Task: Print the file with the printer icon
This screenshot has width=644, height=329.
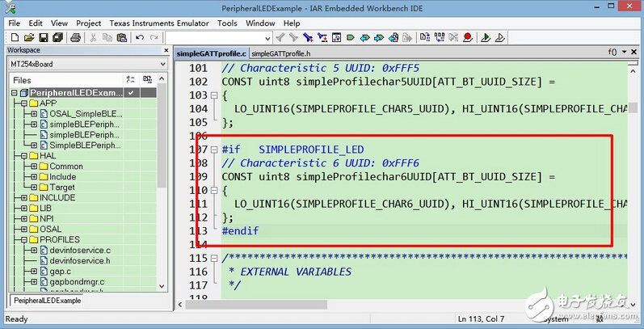Action: [75, 38]
